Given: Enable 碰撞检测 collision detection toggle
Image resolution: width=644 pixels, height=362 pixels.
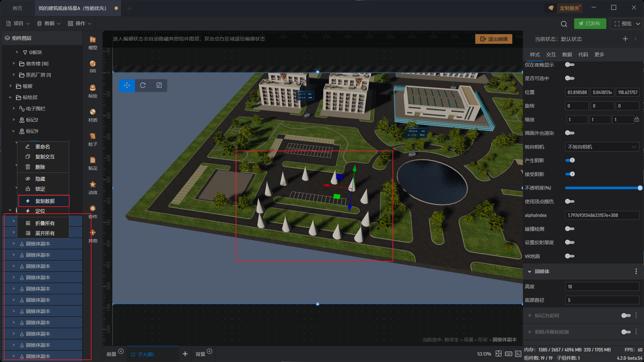Looking at the screenshot, I should (x=570, y=229).
